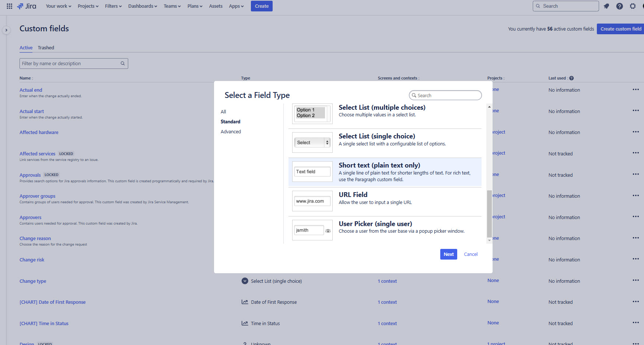Choose the URL Field option
Viewport: 644px width, 345px height.
coord(385,201)
